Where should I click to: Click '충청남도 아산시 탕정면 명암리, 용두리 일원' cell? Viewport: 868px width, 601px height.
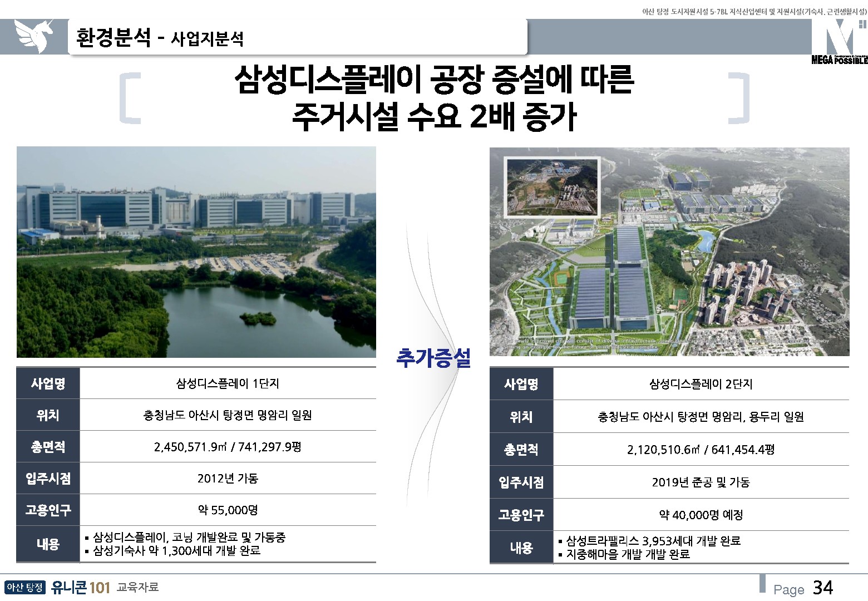pyautogui.click(x=701, y=417)
